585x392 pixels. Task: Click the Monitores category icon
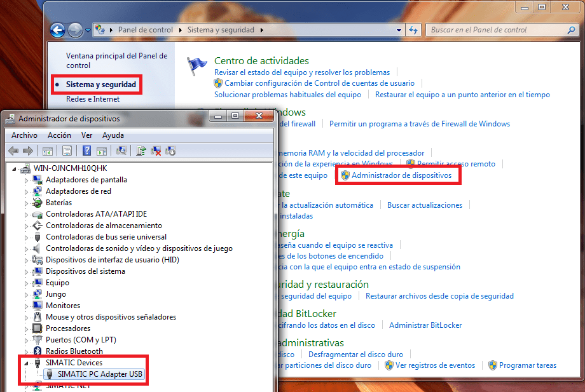pos(38,306)
